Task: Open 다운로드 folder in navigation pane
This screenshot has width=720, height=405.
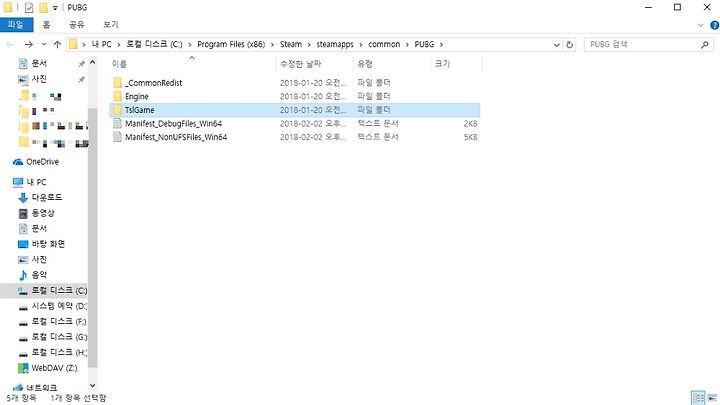Action: pyautogui.click(x=46, y=197)
